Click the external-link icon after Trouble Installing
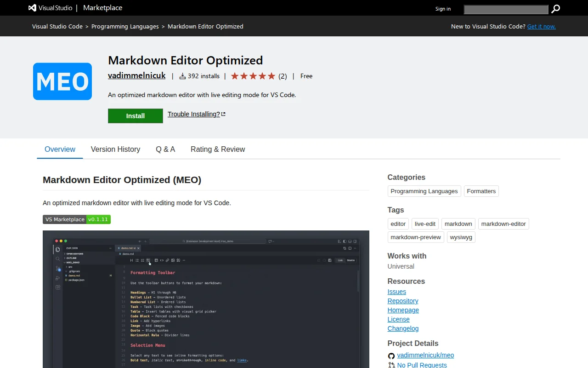Viewport: 588px width, 368px height. click(x=223, y=114)
